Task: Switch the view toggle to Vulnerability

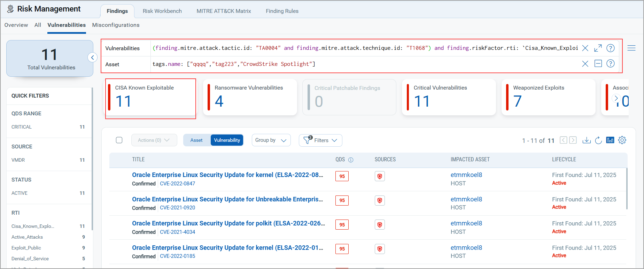Action: coord(227,140)
